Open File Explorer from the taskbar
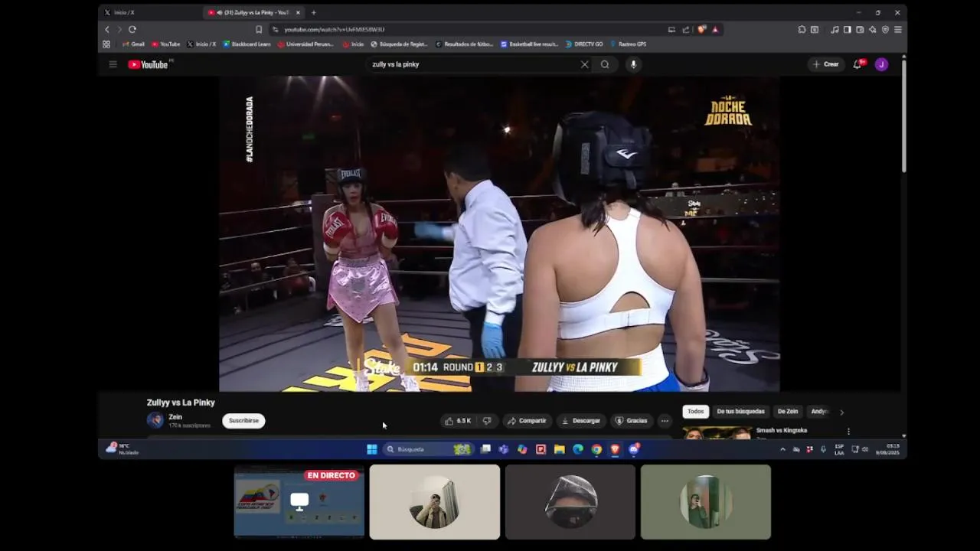This screenshot has width=980, height=551. (x=559, y=449)
